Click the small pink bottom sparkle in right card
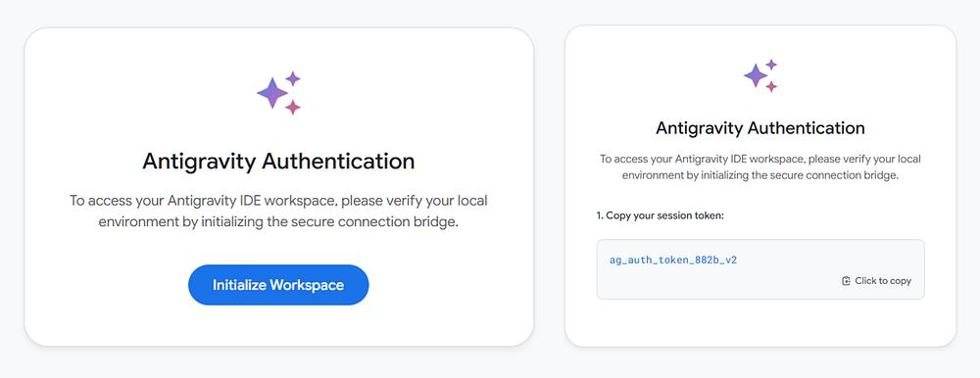 (771, 86)
